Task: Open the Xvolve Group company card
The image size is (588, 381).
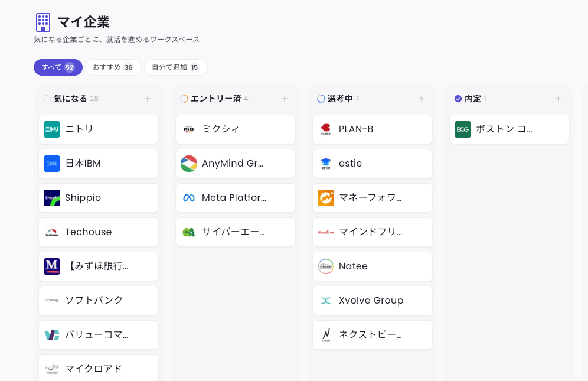Action: pyautogui.click(x=373, y=301)
